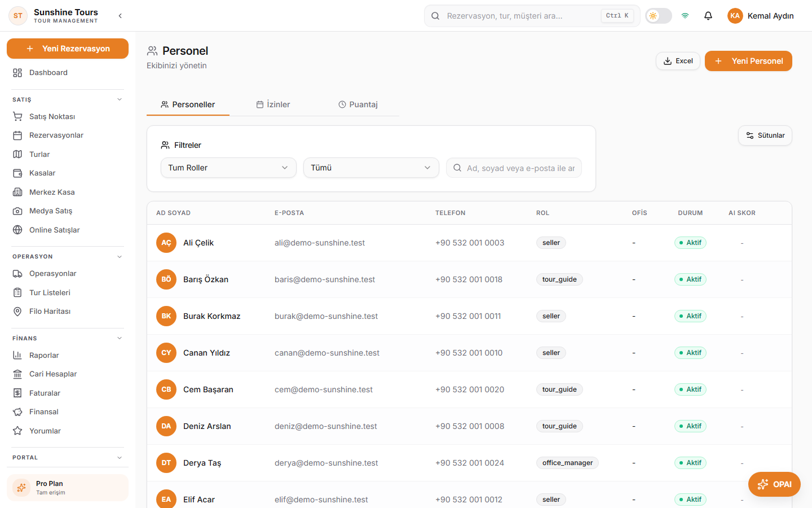Open Rezervasyonlar calendar icon
812x508 pixels.
[x=17, y=135]
